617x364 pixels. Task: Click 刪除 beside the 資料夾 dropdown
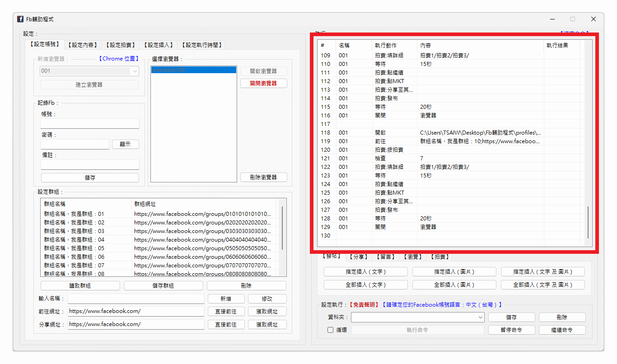(562, 317)
